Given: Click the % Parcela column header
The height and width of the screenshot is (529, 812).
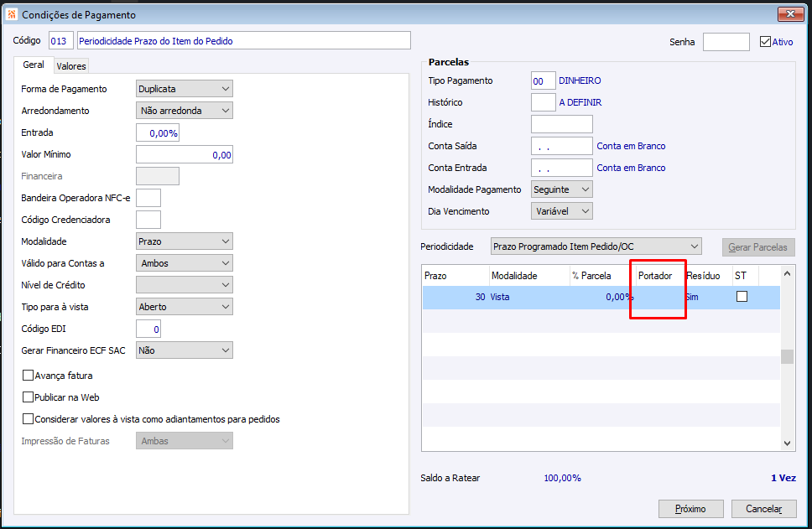Looking at the screenshot, I should [x=602, y=276].
